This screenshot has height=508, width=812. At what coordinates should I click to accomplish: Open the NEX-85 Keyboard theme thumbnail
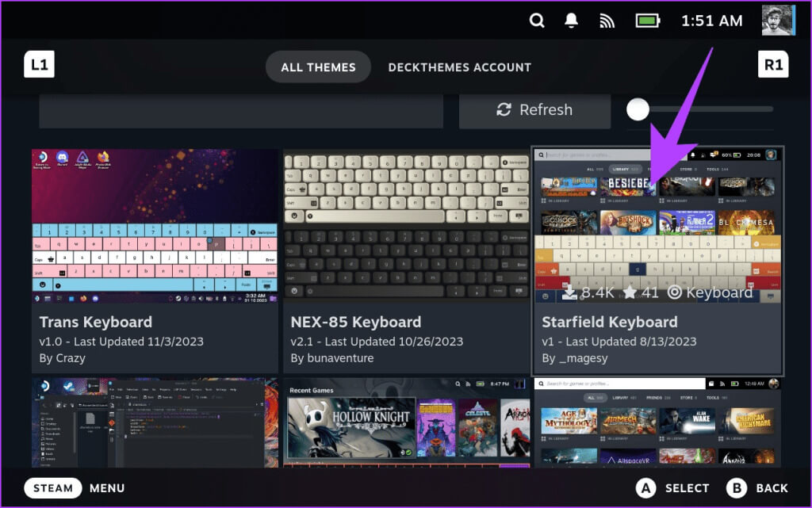[406, 226]
